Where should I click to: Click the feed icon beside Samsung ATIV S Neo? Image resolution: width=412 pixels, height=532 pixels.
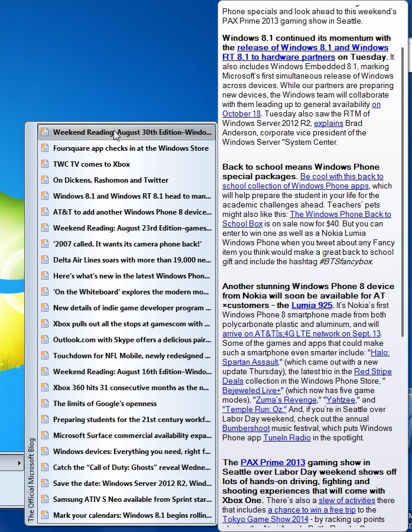point(45,499)
